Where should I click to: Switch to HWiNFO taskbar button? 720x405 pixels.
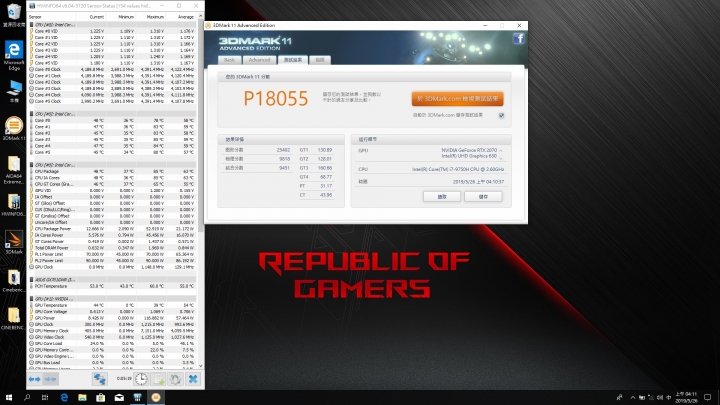(137, 397)
